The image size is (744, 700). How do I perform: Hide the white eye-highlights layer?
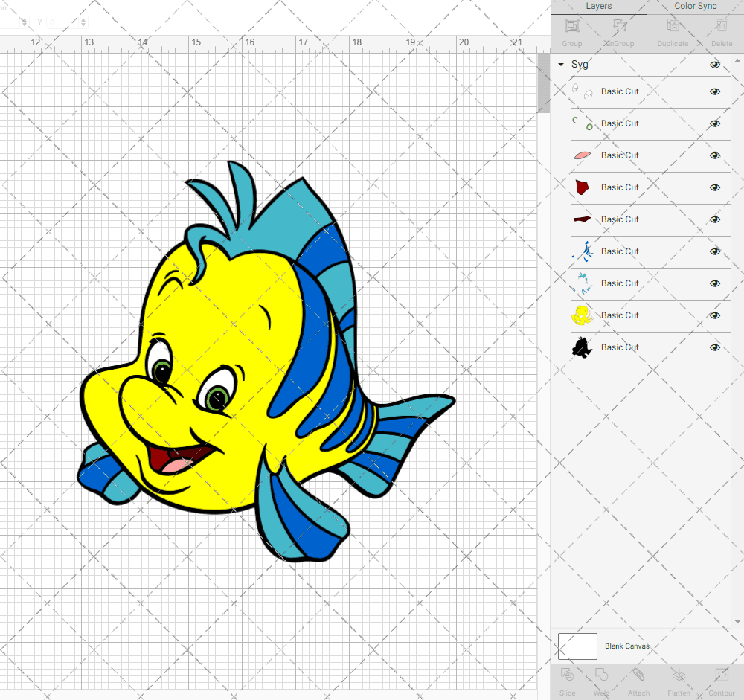pyautogui.click(x=715, y=91)
